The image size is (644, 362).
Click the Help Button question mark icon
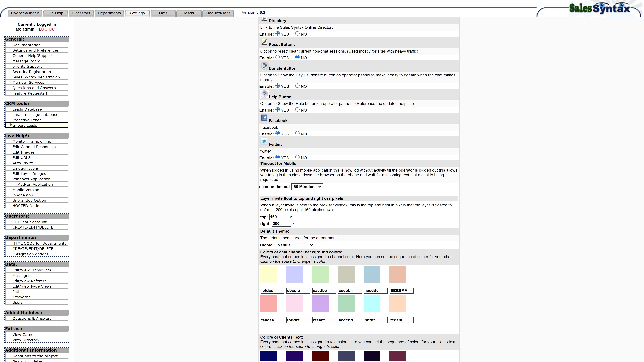(264, 94)
